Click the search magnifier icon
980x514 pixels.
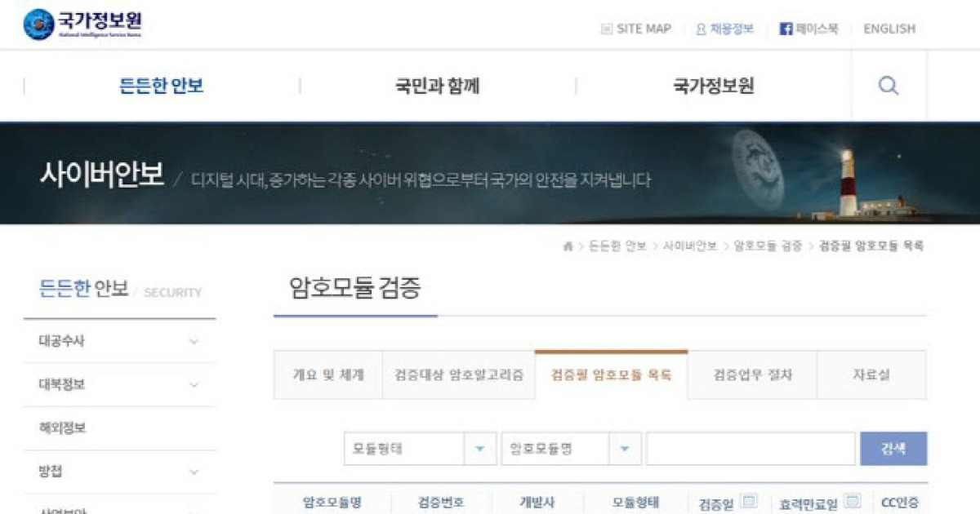pos(888,85)
